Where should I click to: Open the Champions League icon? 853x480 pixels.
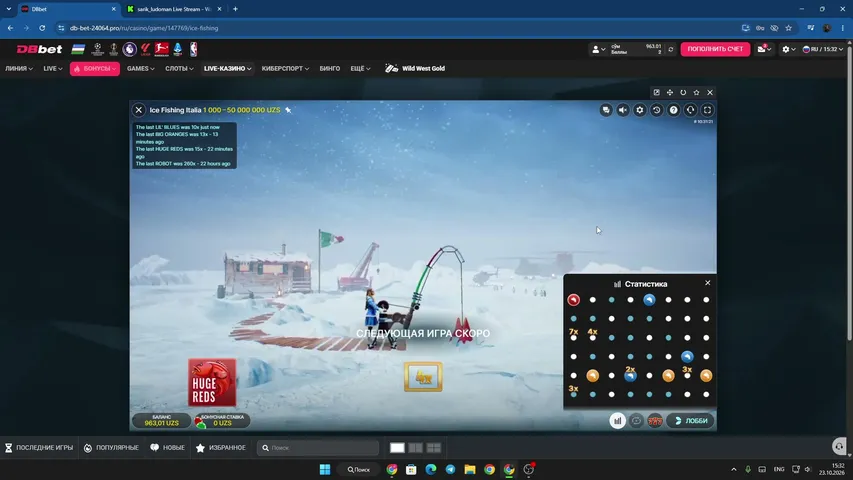point(97,49)
